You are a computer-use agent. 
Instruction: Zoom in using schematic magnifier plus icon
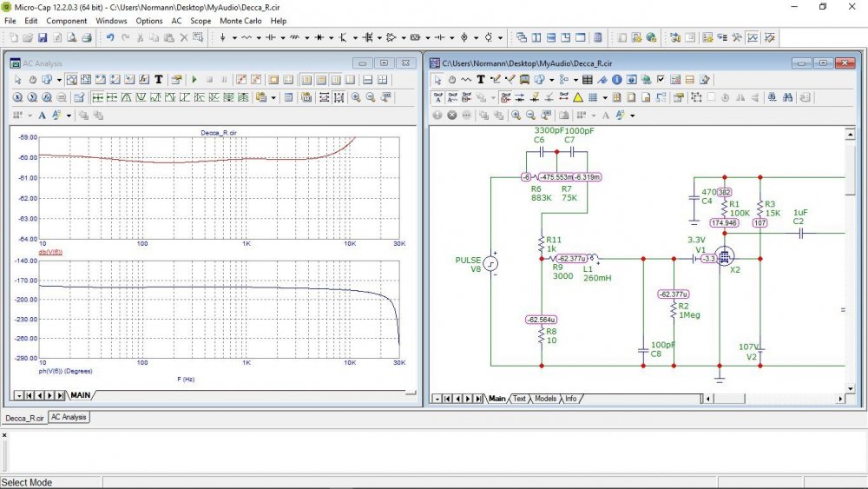[516, 115]
